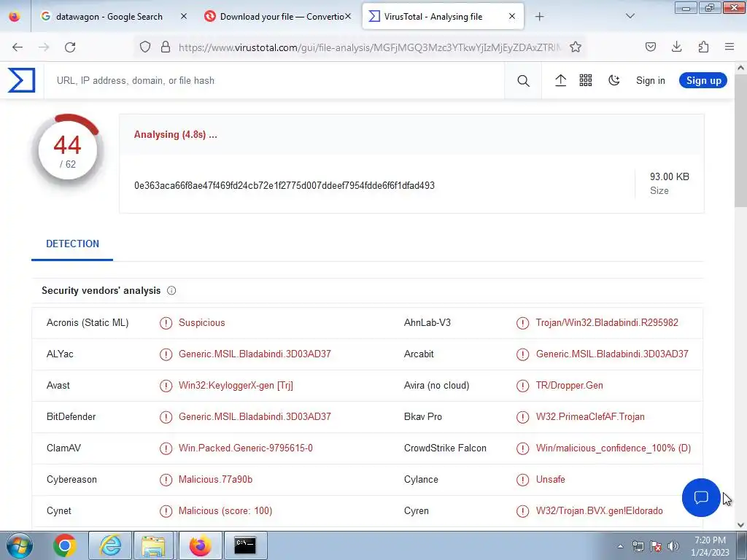Open the extensions puzzle icon
This screenshot has width=747, height=560.
703,47
